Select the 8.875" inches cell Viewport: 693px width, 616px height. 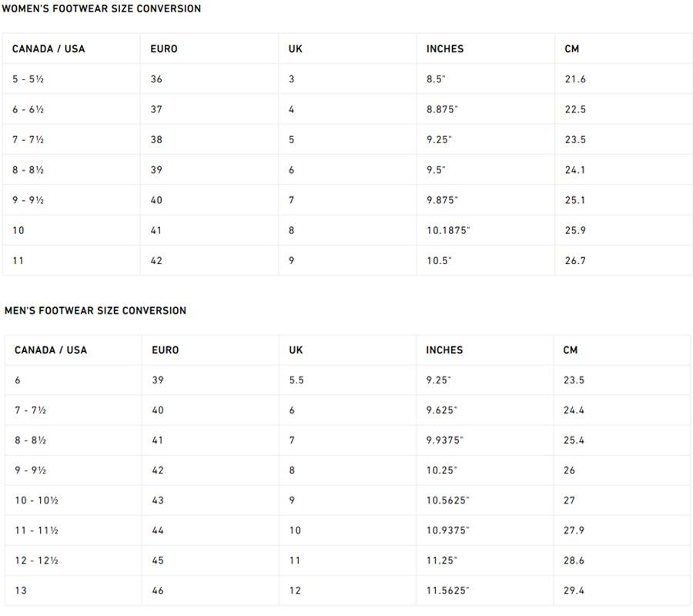pos(442,109)
